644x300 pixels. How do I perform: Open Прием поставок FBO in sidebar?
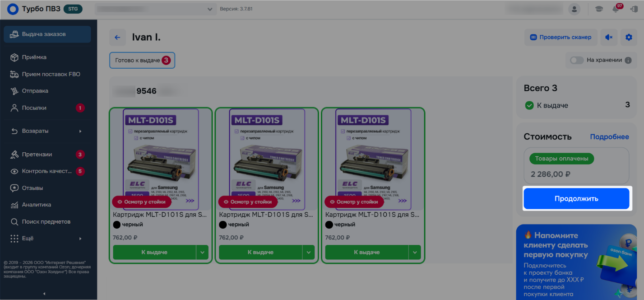(47, 74)
